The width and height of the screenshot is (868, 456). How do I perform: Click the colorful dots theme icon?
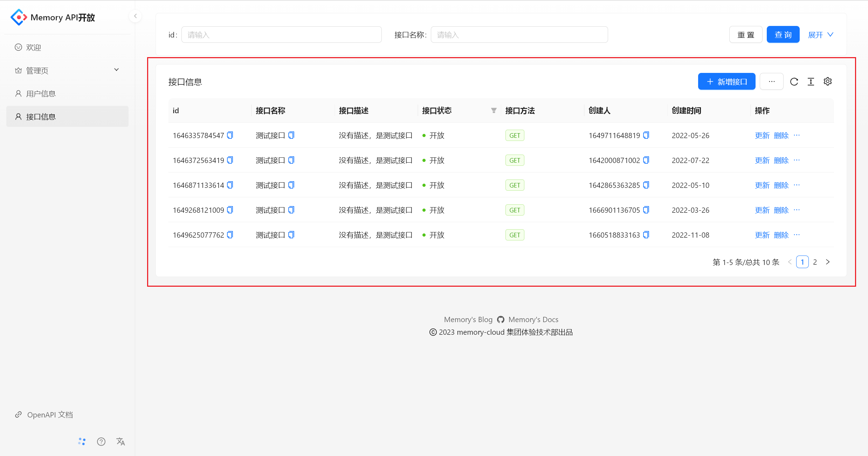pos(82,442)
